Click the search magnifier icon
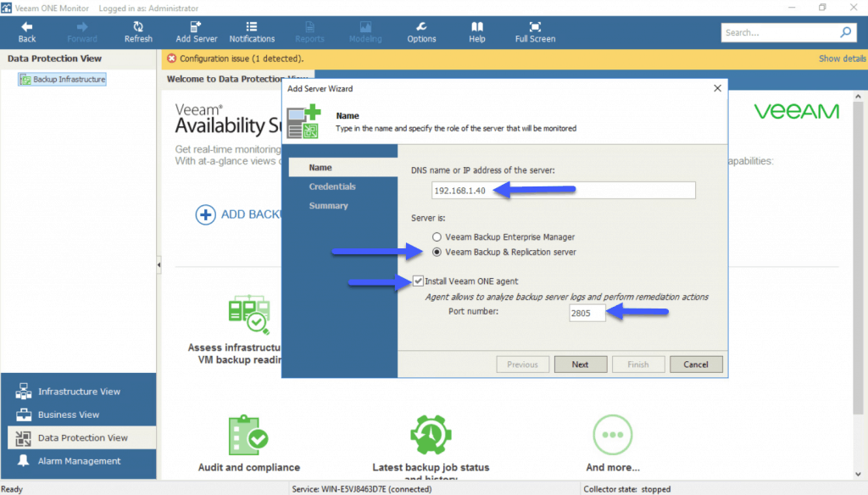The height and width of the screenshot is (495, 868). coord(845,33)
